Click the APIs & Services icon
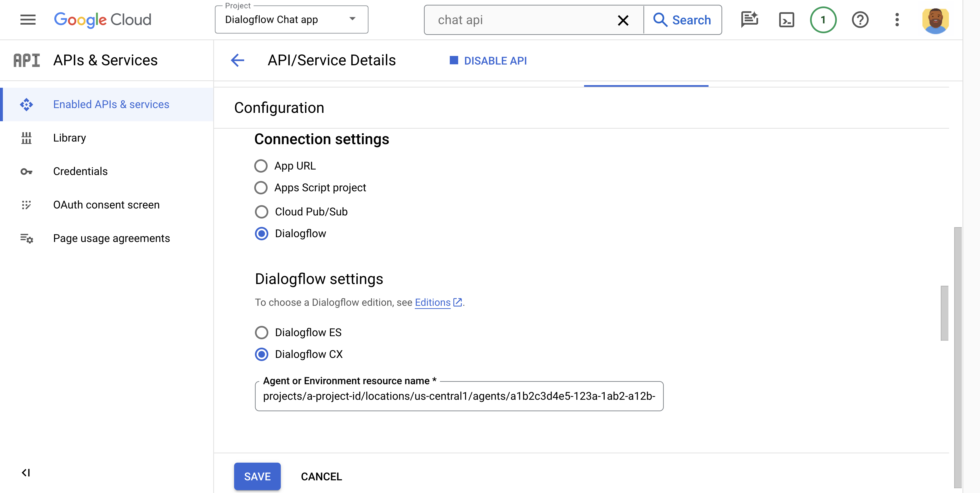 (26, 60)
